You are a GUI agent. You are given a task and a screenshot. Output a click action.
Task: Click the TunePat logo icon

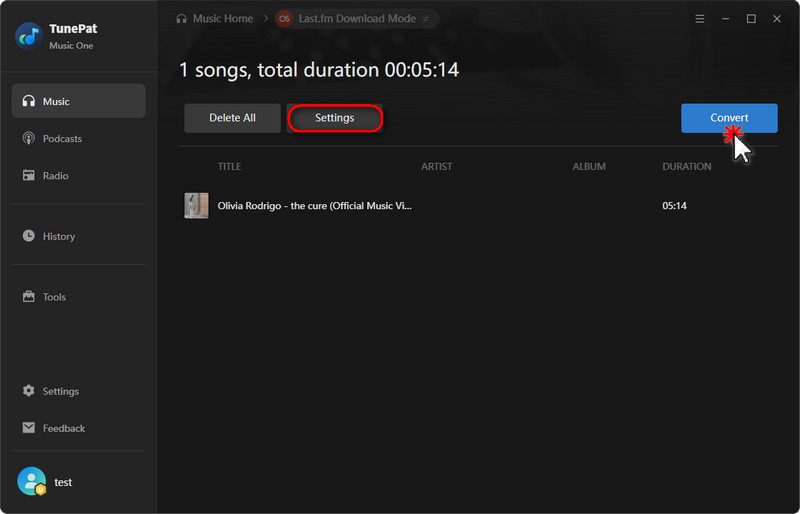tap(29, 36)
